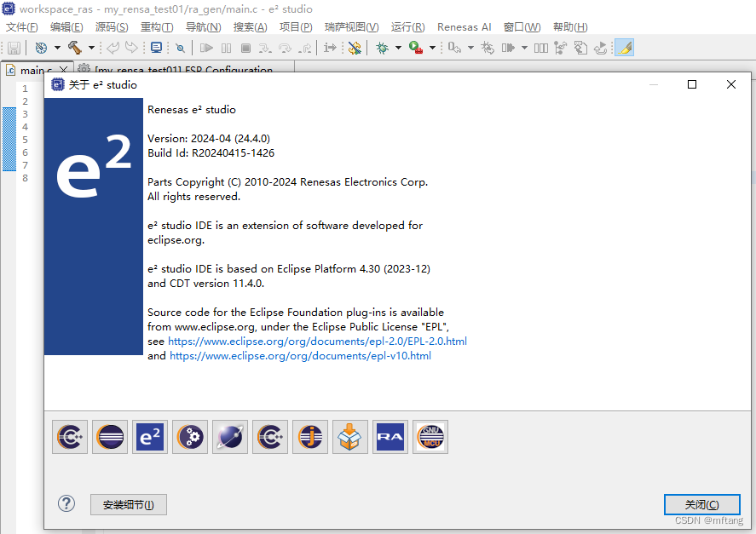Click the RA device support feature icon
Viewport: 756px width, 534px height.
point(390,436)
